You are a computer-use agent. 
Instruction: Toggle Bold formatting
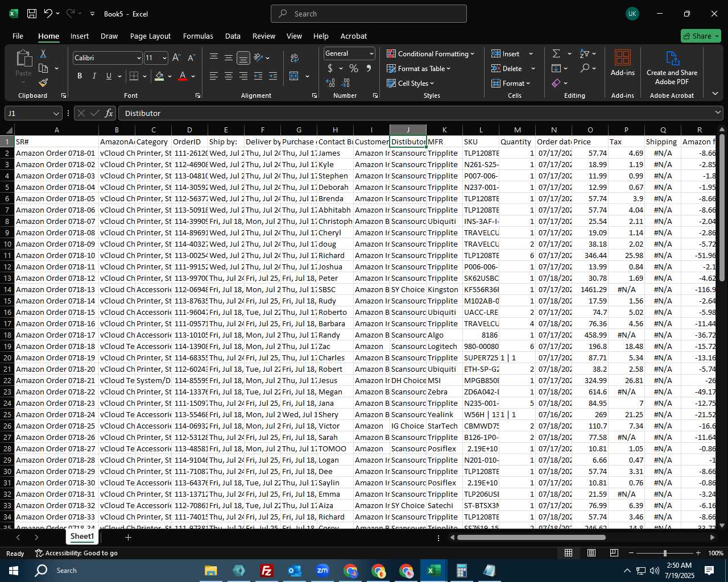pos(80,76)
